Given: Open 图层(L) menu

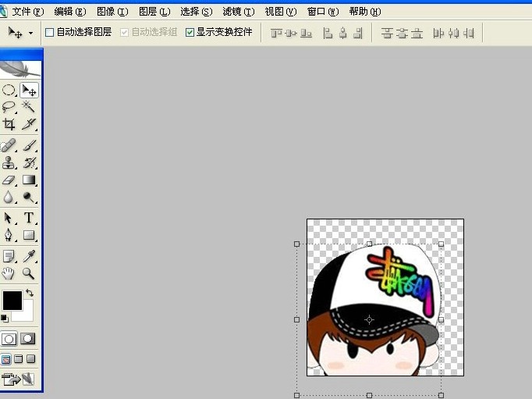Looking at the screenshot, I should click(x=154, y=12).
